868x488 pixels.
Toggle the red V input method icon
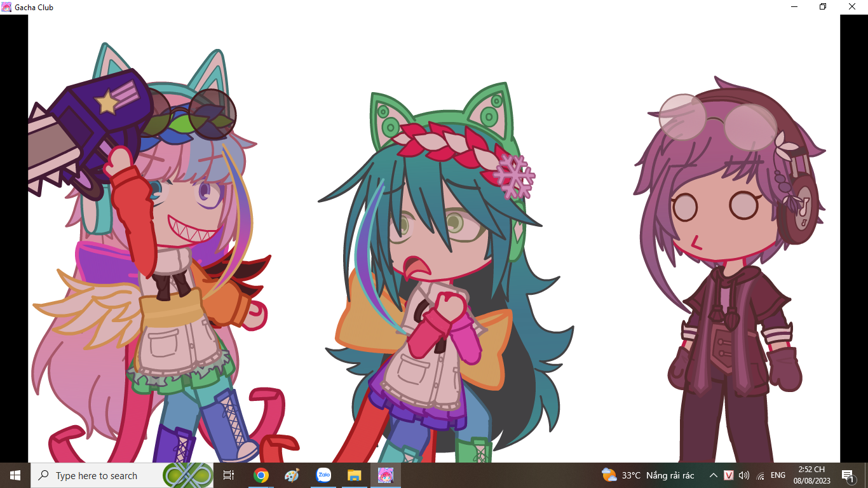(729, 475)
